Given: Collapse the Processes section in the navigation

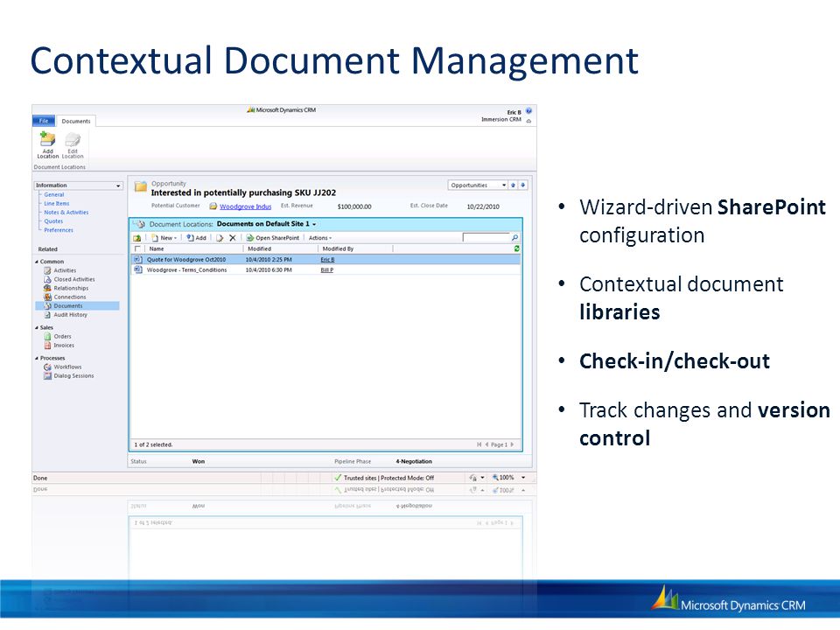Looking at the screenshot, I should [x=37, y=359].
